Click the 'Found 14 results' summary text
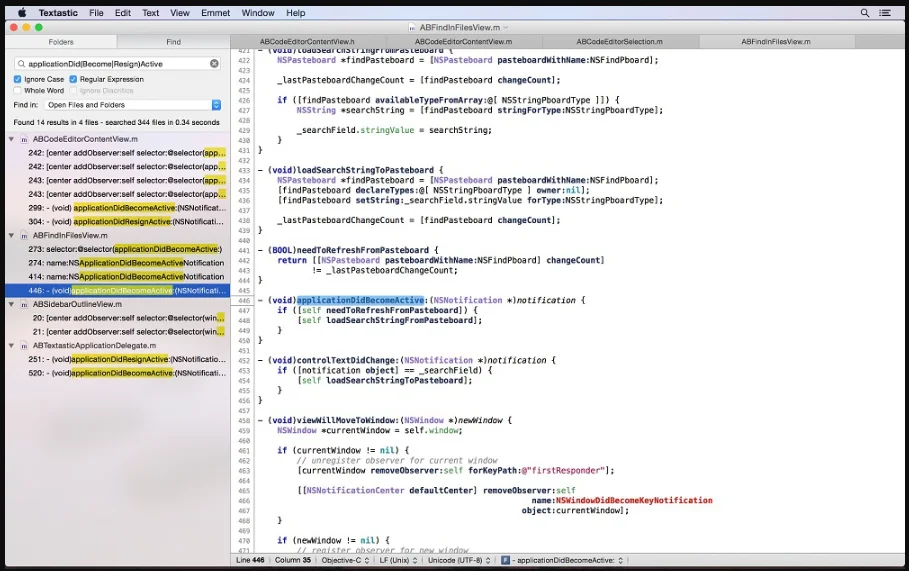The width and height of the screenshot is (909, 571). [117, 122]
